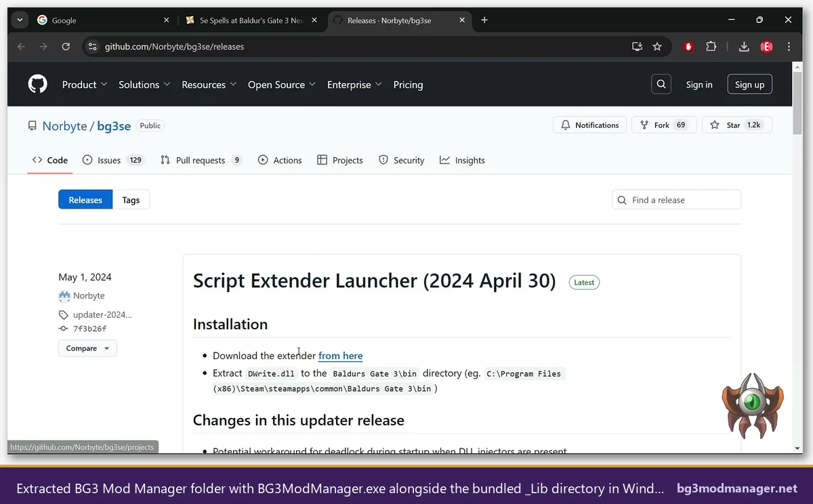
Task: Click the 'May 1, 2024' date text
Action: 85,277
